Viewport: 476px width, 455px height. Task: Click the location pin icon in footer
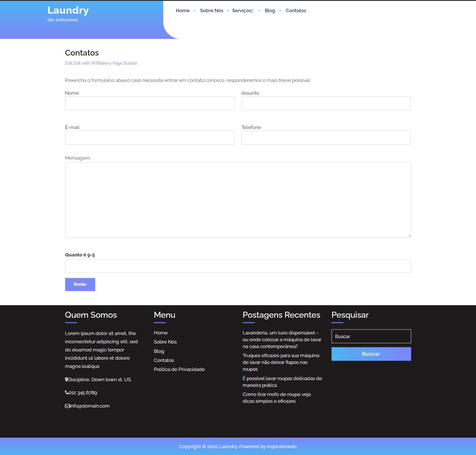66,380
